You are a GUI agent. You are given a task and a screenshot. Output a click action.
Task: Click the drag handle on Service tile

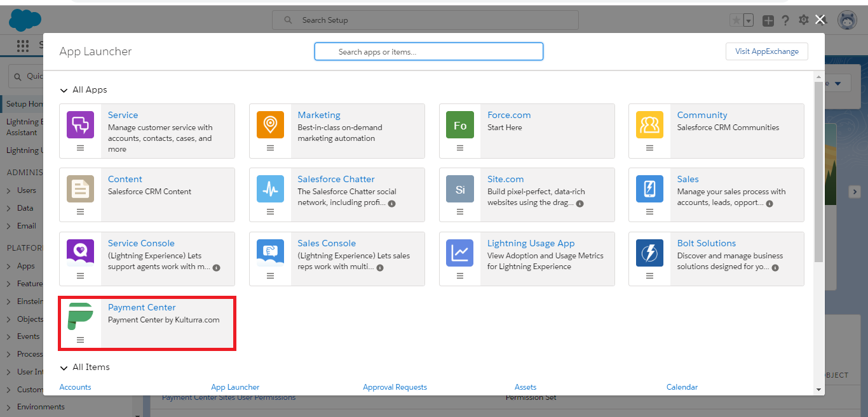[80, 148]
